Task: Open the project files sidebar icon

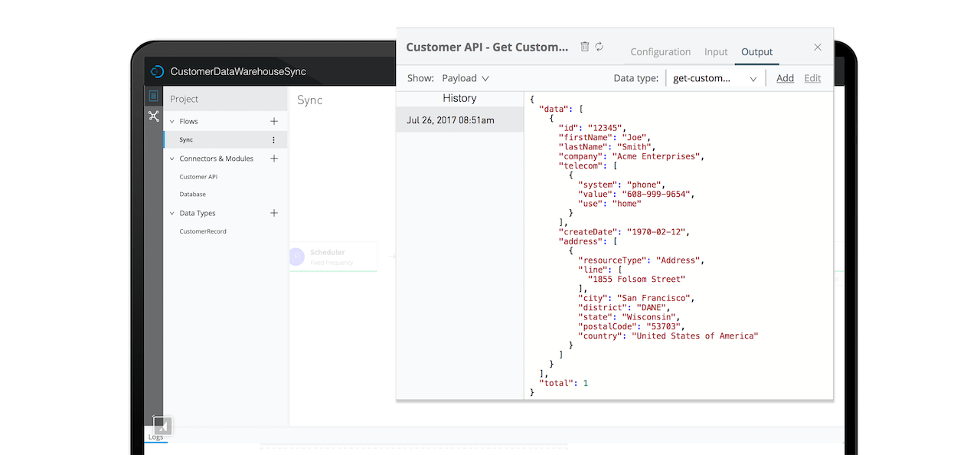Action: click(154, 96)
